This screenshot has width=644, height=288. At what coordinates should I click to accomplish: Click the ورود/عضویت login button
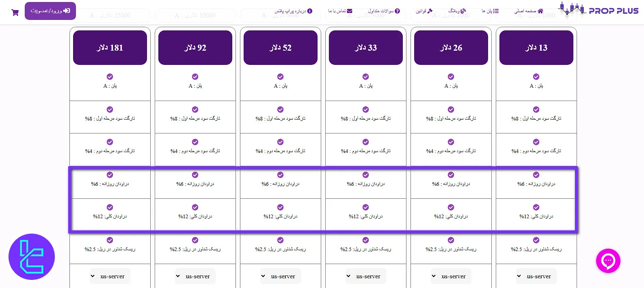50,11
